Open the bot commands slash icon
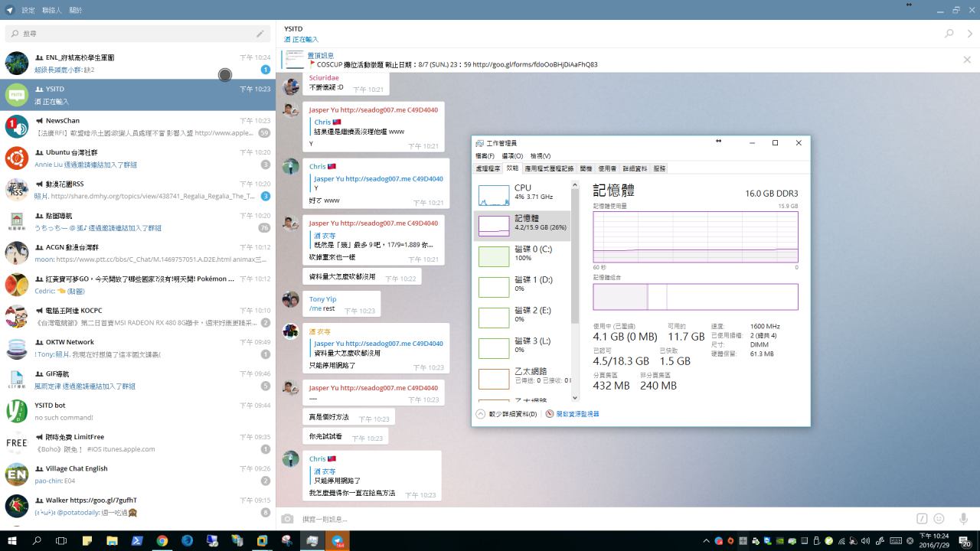The image size is (980, 551). 922,519
